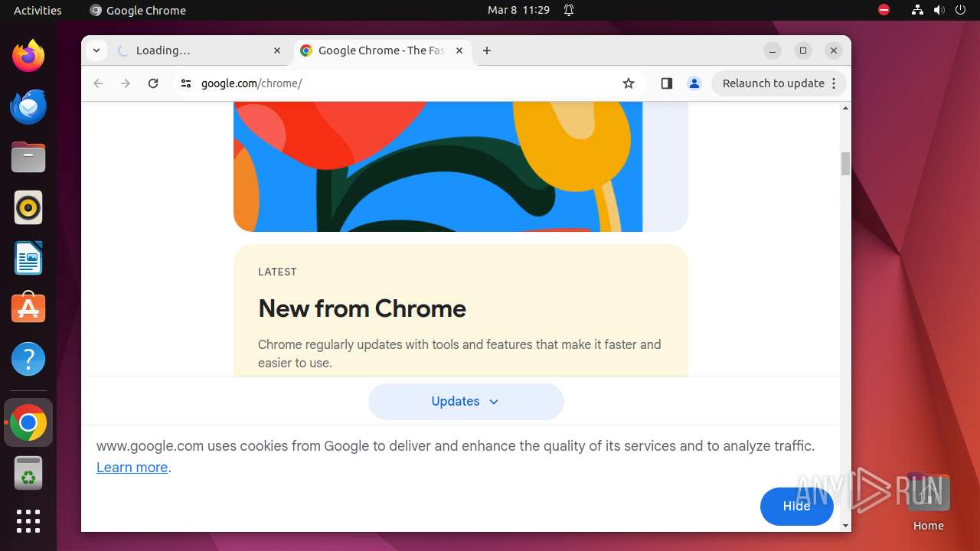Click the scrollbar down arrow

[845, 526]
